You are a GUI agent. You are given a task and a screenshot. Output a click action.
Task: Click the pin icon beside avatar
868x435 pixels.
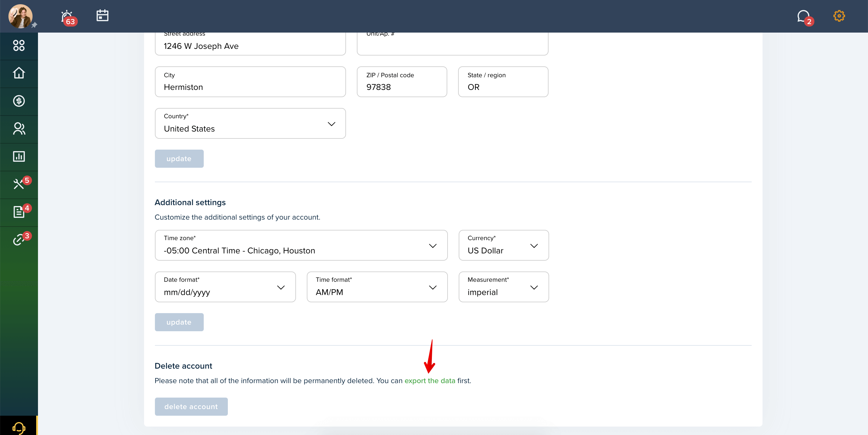point(34,25)
